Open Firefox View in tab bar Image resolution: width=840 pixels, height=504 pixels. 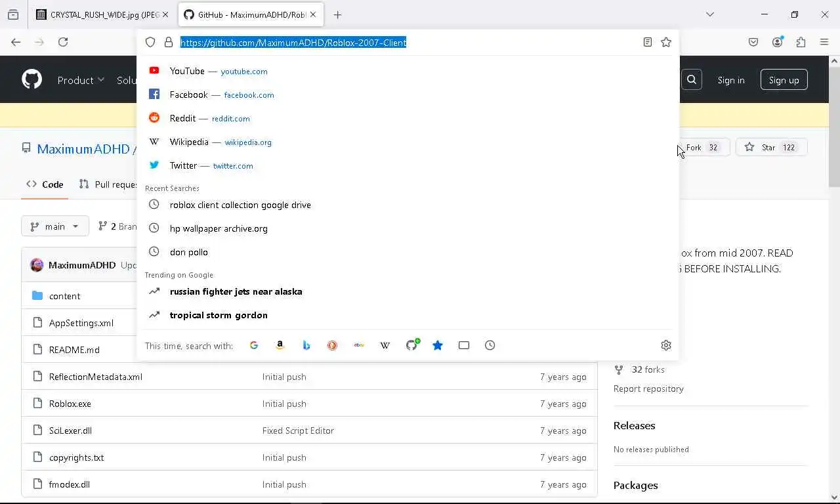[13, 14]
